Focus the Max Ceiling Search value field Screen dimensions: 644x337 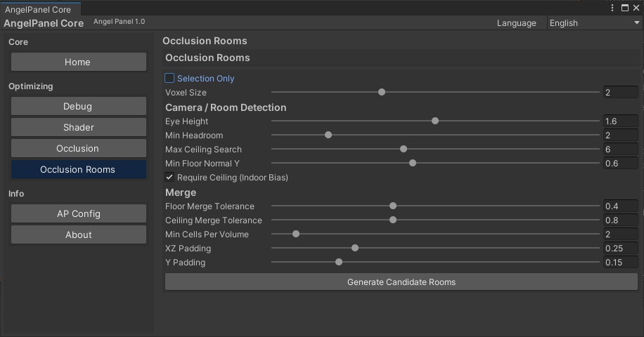tap(620, 150)
